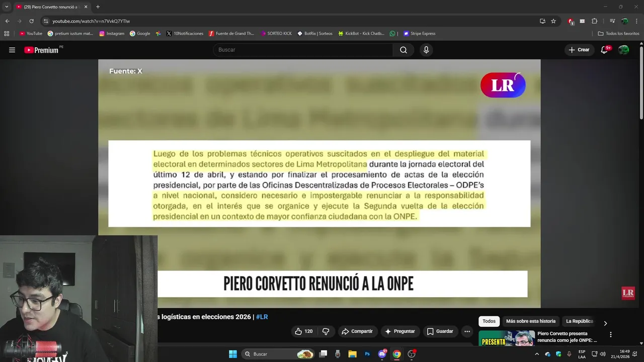Open YouTube account avatar menu

click(x=623, y=50)
